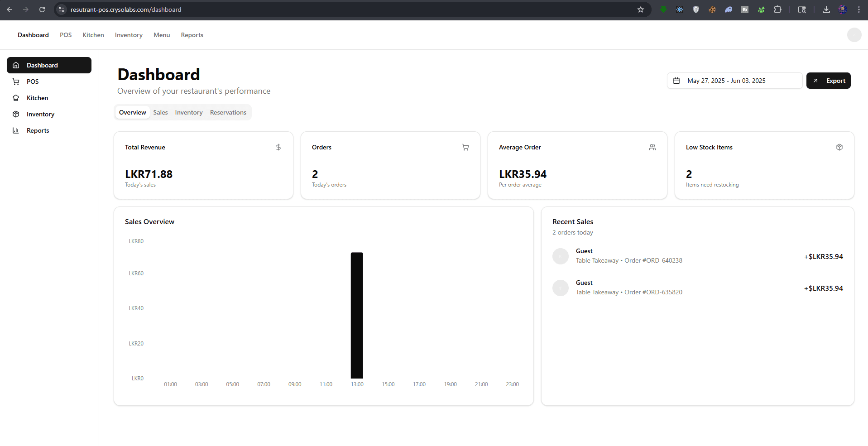Click the avatar for order #ORD-640238
The height and width of the screenshot is (446, 868).
tap(561, 256)
